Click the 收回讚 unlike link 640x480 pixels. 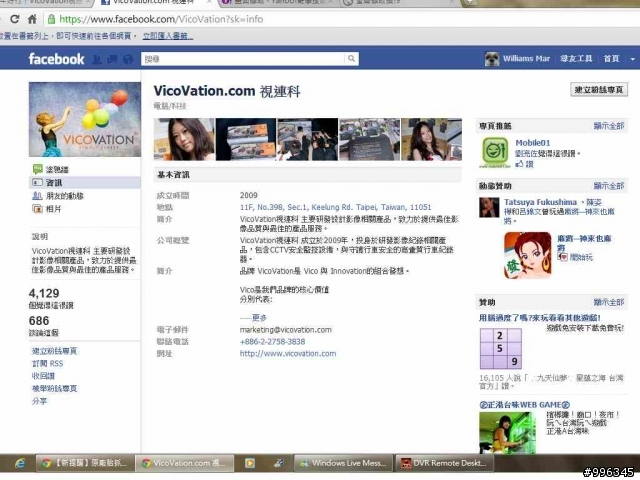click(x=43, y=376)
